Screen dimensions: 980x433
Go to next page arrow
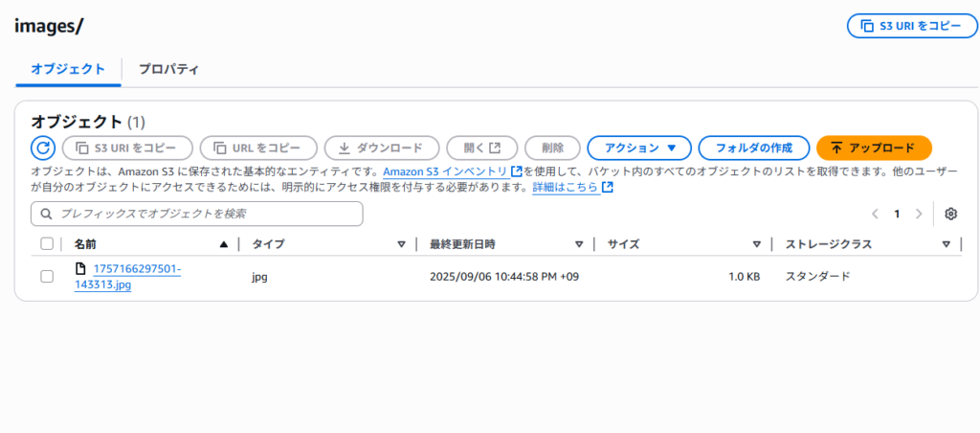tap(918, 214)
